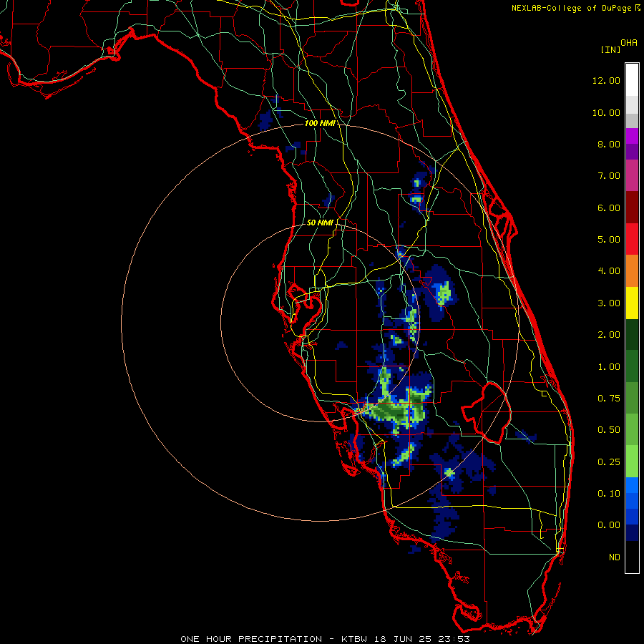Image resolution: width=644 pixels, height=644 pixels.
Task: Click the 8.00 legend value
Action: tap(609, 144)
